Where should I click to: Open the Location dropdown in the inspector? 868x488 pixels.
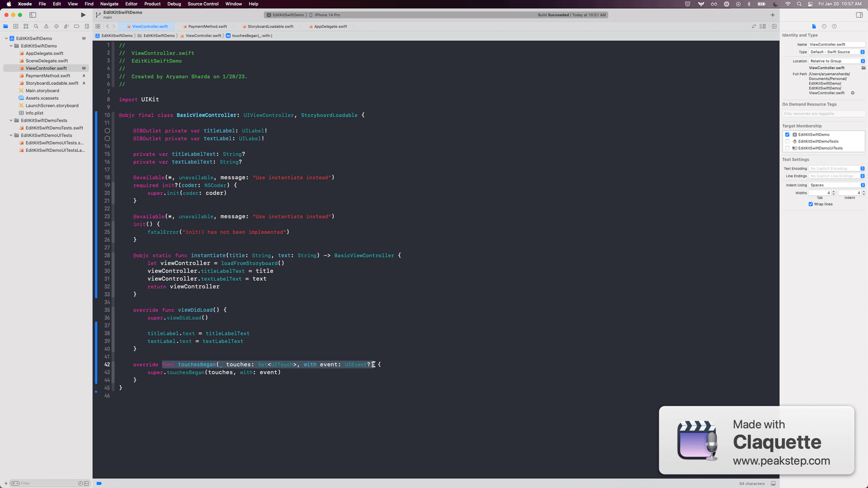(835, 61)
